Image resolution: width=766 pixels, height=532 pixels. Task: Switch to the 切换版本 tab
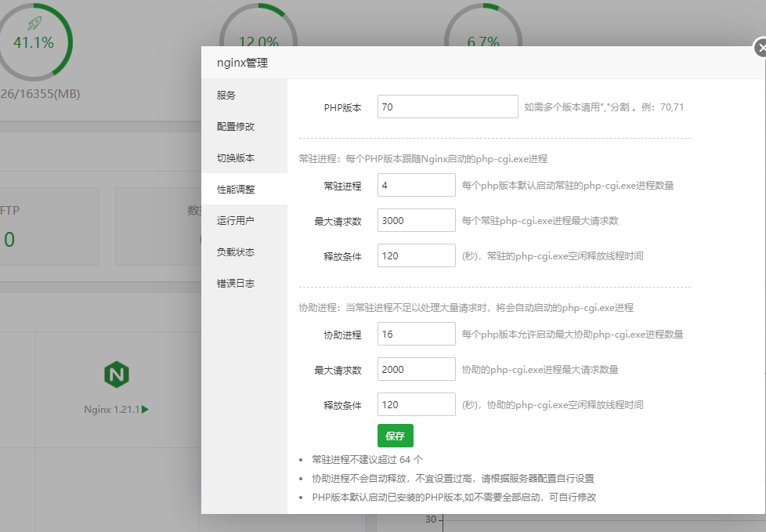point(244,157)
